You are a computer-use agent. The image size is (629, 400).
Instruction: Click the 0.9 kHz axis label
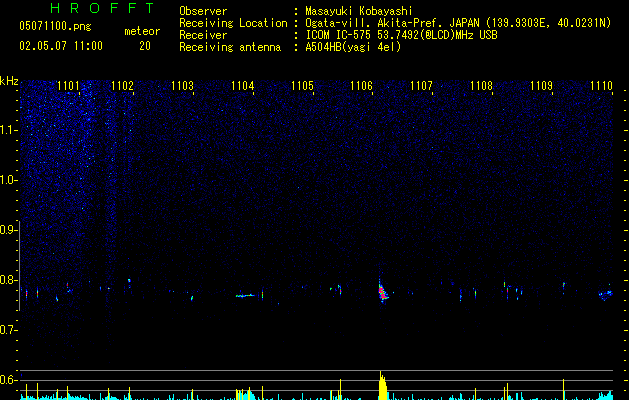pyautogui.click(x=9, y=230)
